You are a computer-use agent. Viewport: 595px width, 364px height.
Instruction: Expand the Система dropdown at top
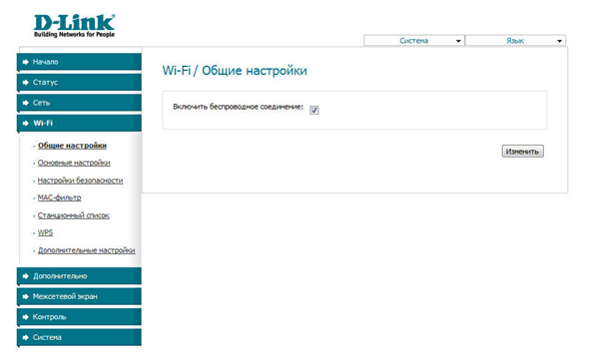click(414, 41)
